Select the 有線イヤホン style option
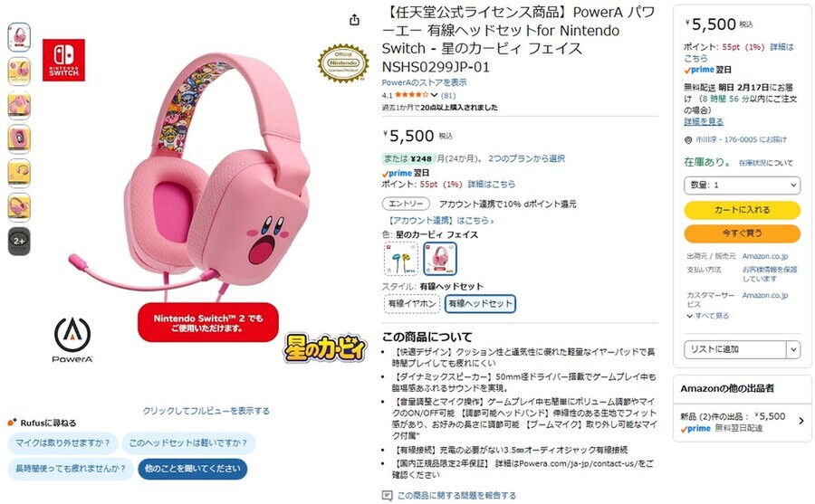The width and height of the screenshot is (815, 504). click(412, 303)
